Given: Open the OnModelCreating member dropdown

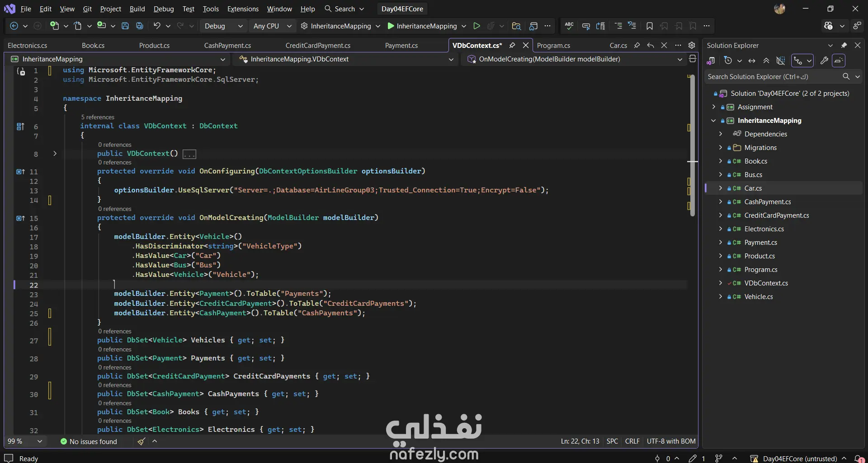Looking at the screenshot, I should [x=575, y=59].
